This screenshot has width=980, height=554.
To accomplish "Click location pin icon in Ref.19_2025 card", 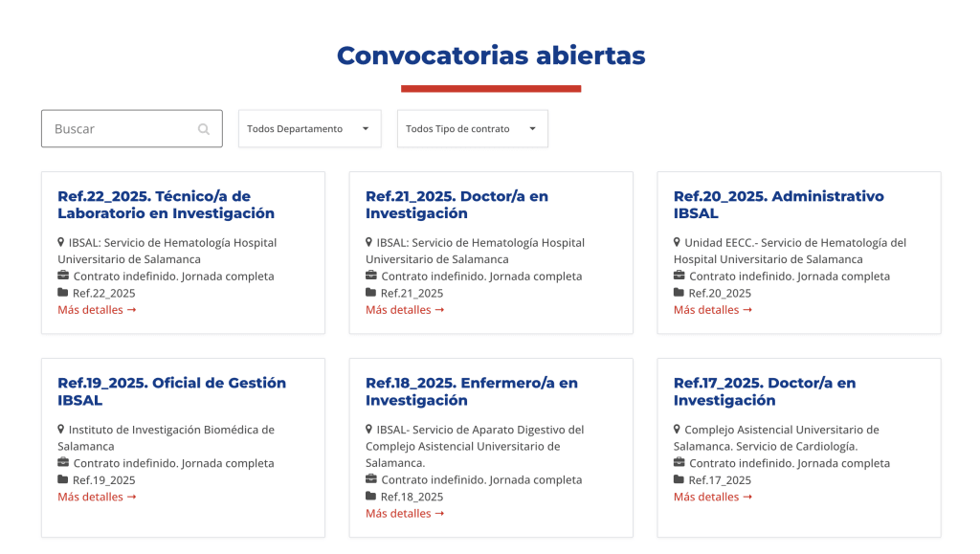I will (61, 430).
